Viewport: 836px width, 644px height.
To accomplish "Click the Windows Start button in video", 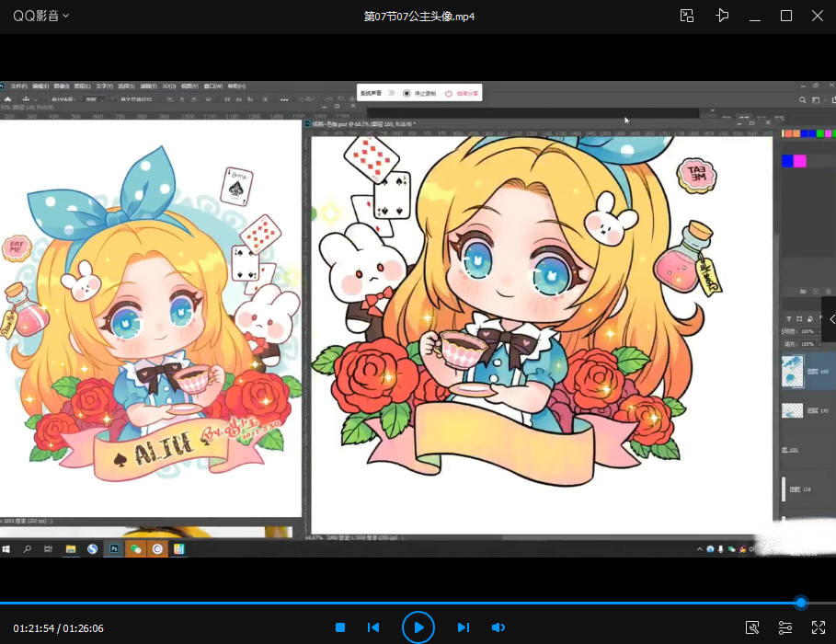I will coord(6,548).
